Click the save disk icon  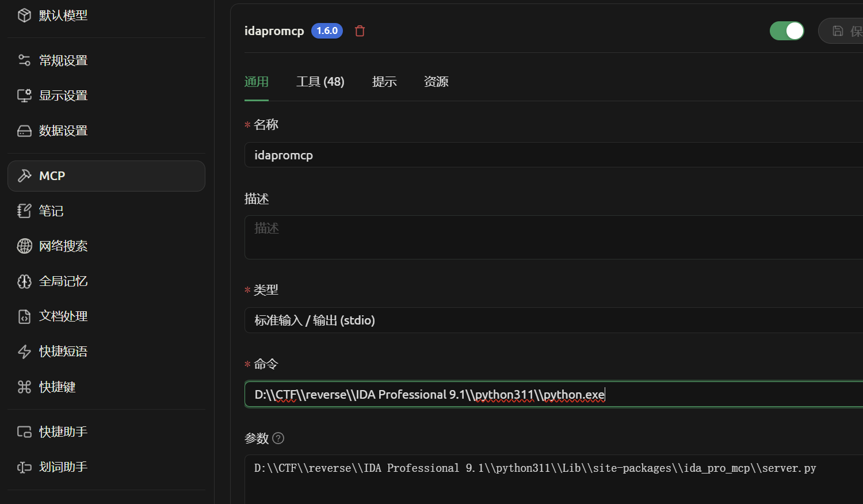pyautogui.click(x=838, y=31)
